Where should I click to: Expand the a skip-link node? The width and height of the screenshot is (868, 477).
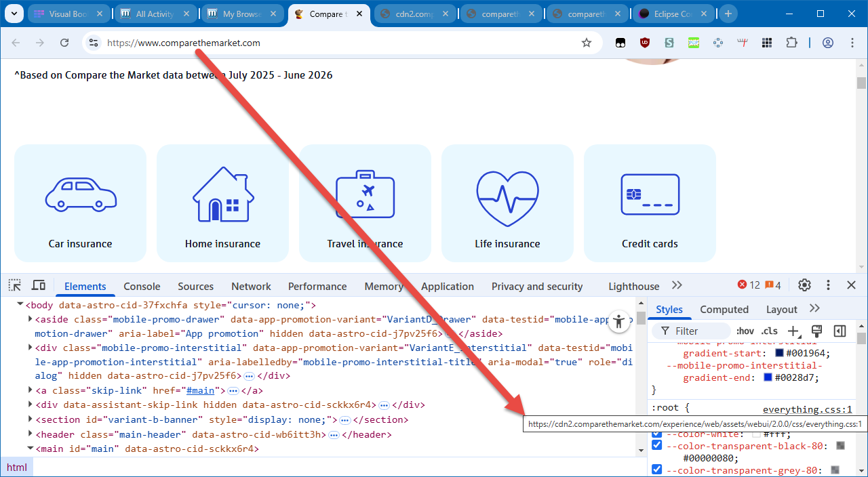click(31, 390)
